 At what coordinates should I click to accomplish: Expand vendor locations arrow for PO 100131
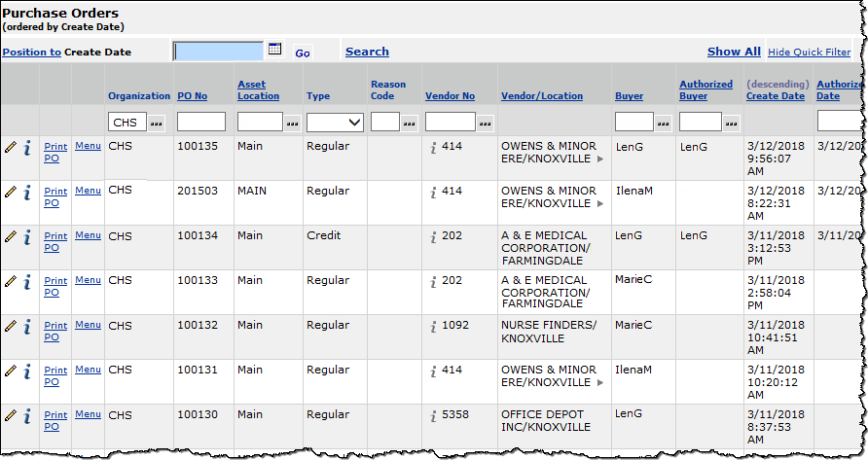point(600,383)
